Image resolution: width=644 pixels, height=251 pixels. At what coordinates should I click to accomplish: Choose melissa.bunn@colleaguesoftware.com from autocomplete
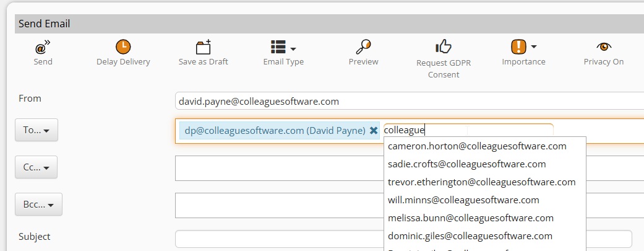pyautogui.click(x=470, y=218)
